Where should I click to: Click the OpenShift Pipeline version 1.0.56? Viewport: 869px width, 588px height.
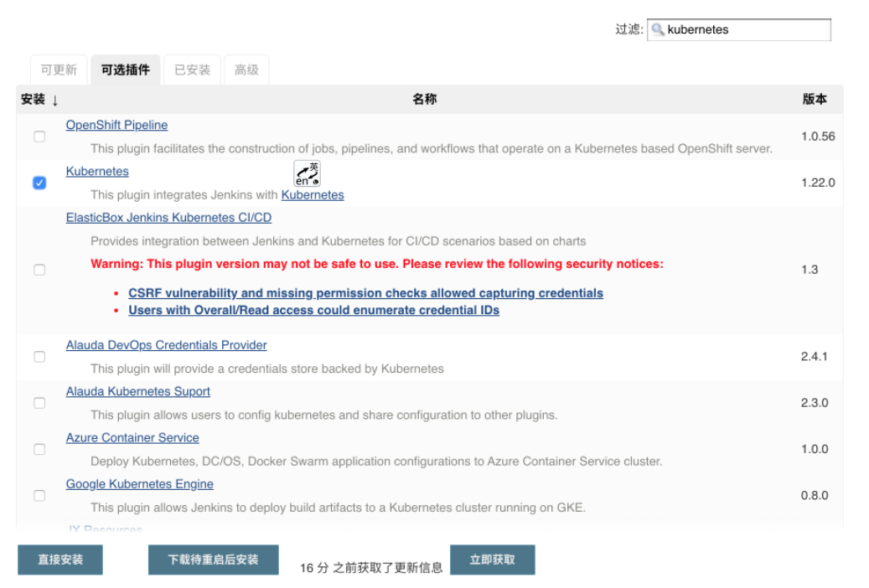[817, 137]
